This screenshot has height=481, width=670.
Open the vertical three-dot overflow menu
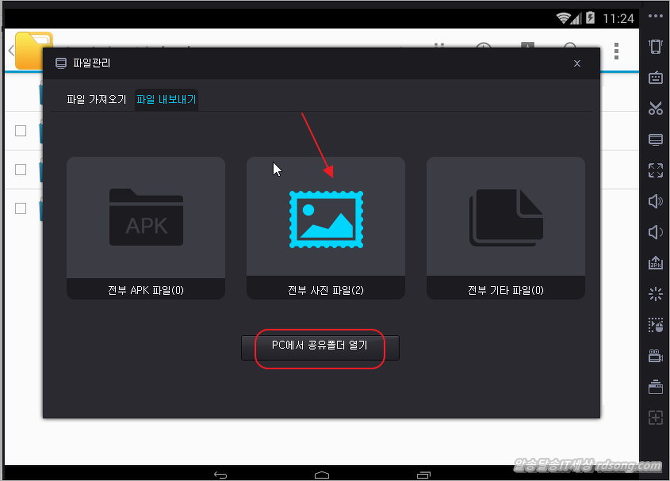[617, 50]
